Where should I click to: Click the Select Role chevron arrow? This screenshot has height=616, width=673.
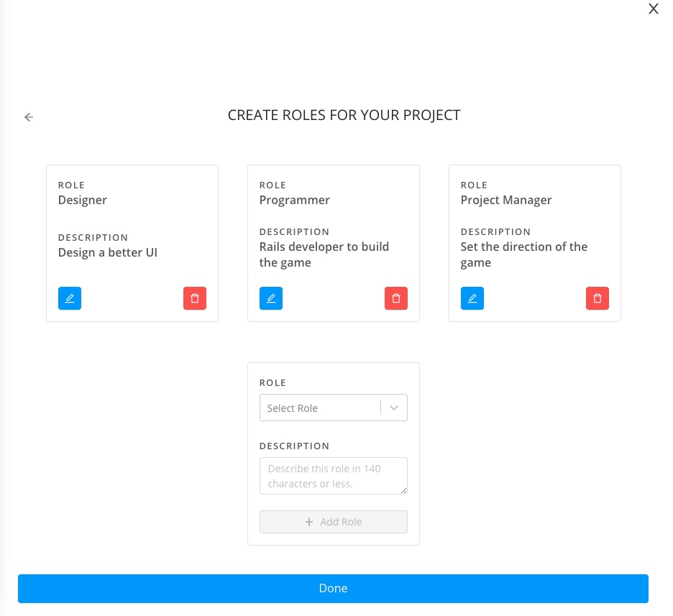[x=394, y=408]
